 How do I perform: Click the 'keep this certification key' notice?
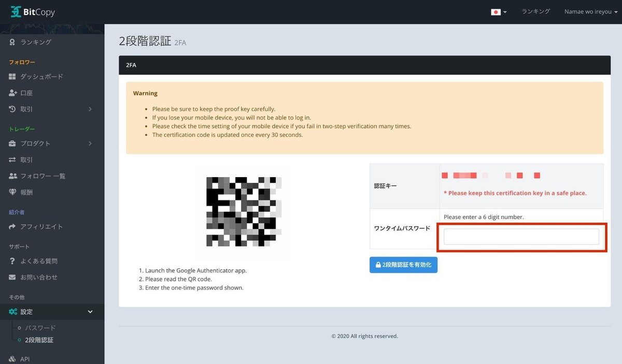515,193
